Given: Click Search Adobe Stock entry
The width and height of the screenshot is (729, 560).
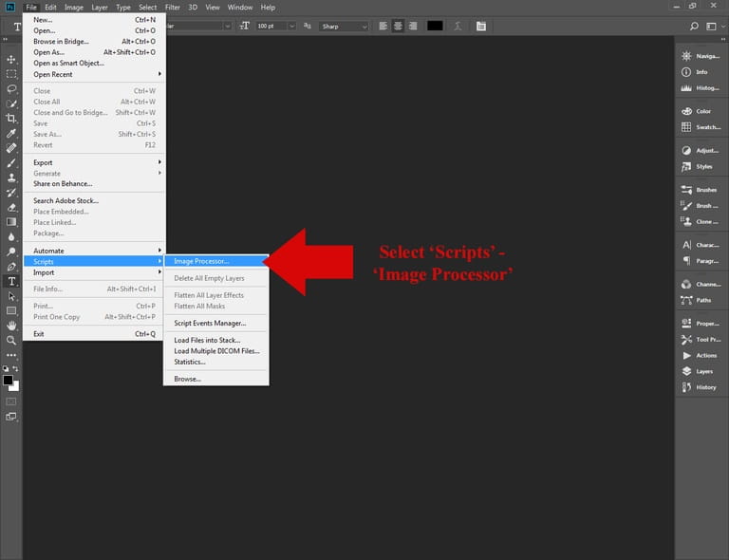Looking at the screenshot, I should click(x=93, y=201).
